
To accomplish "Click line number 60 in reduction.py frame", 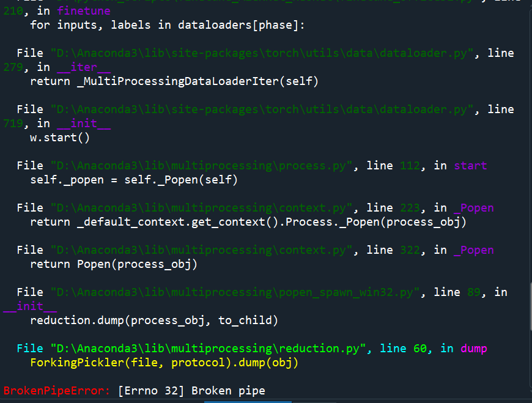I will [x=420, y=349].
